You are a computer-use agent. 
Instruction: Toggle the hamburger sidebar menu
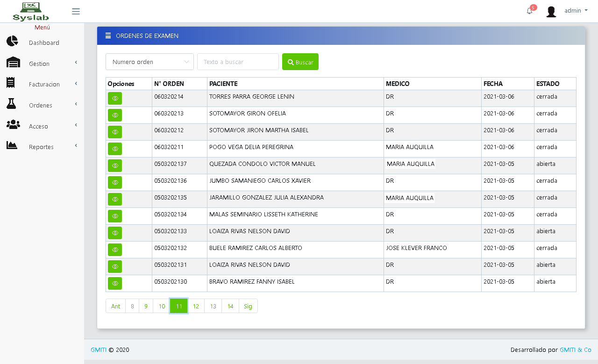[x=76, y=11]
